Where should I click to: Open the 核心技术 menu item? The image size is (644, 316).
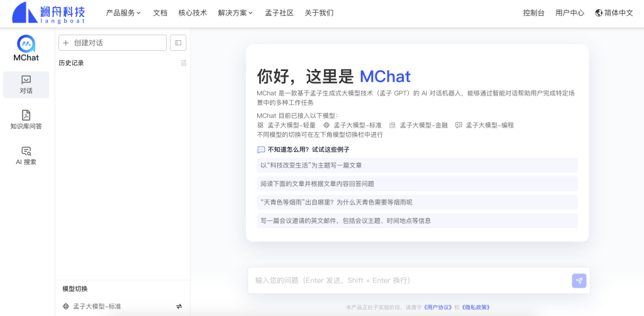192,13
